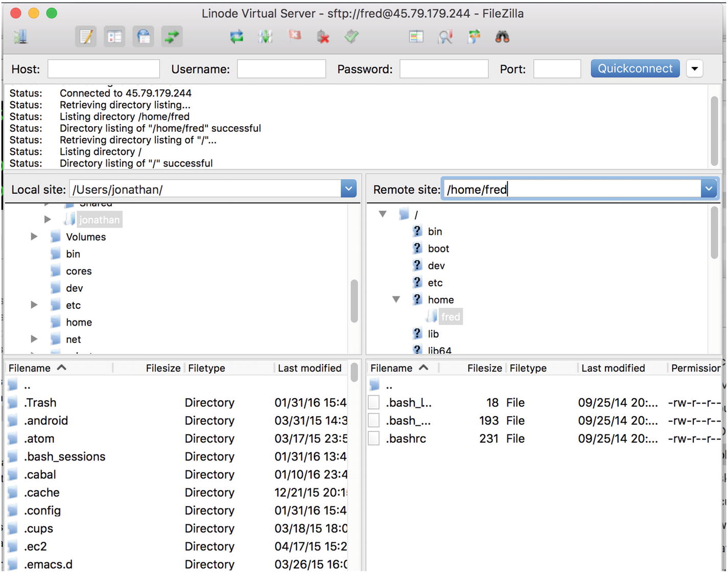Open Quickconnect history dropdown arrow

(695, 68)
